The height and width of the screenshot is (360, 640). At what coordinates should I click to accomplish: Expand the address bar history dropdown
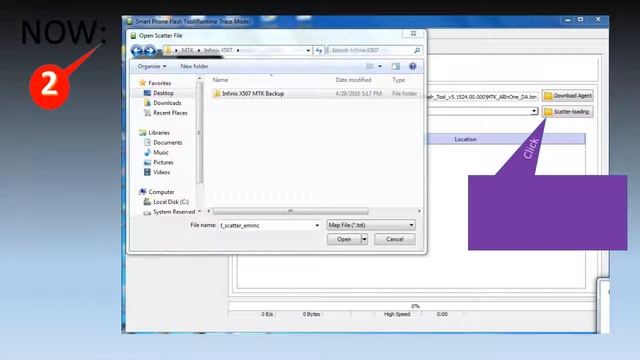pos(308,50)
